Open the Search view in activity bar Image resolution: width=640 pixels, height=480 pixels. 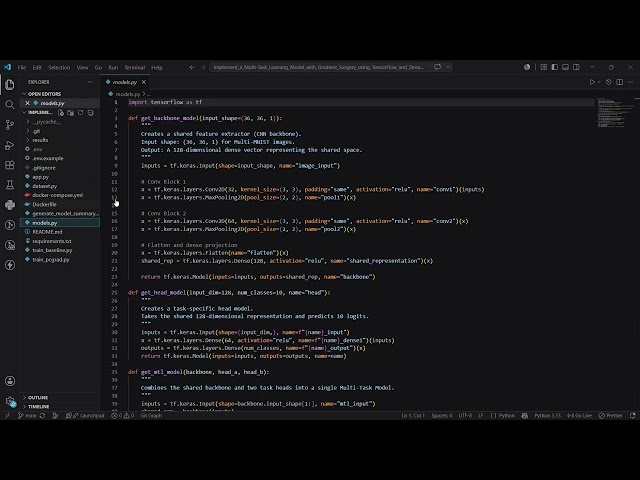10,105
